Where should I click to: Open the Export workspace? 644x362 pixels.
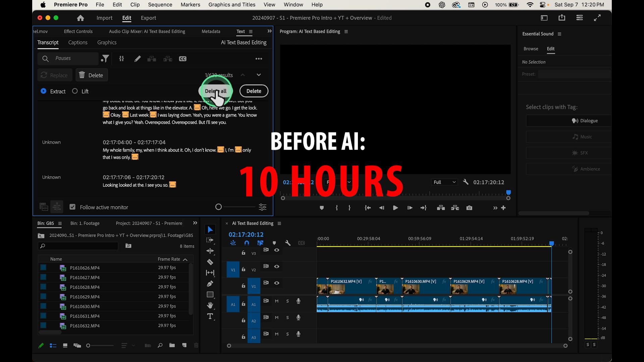[x=148, y=18]
